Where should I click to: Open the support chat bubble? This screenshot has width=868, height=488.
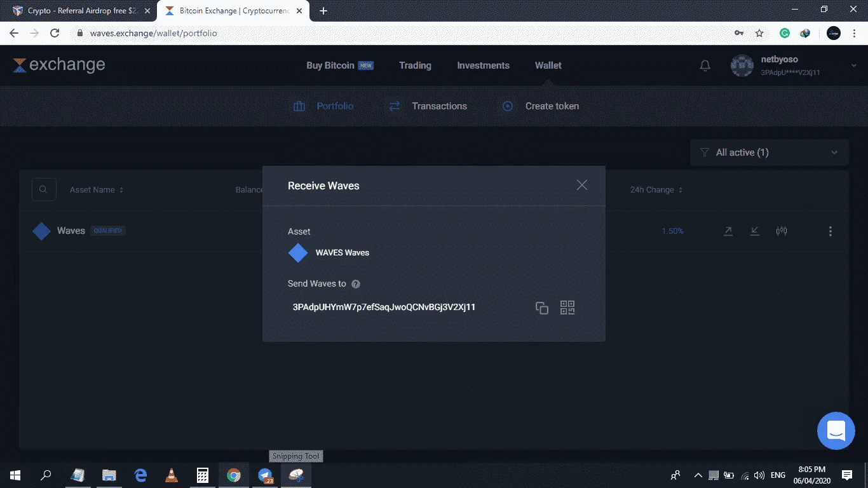(836, 431)
